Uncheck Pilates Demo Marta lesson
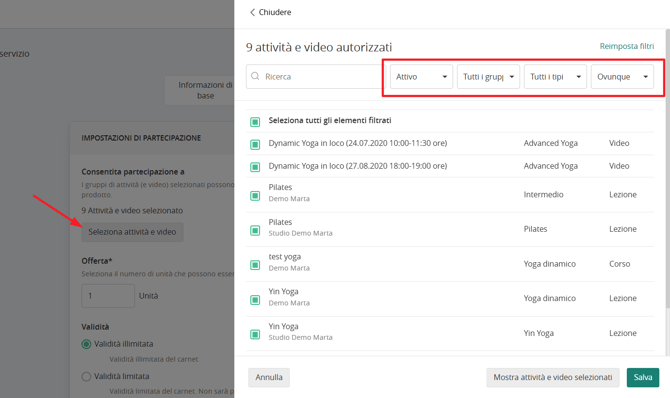The width and height of the screenshot is (670, 398). pyautogui.click(x=255, y=196)
